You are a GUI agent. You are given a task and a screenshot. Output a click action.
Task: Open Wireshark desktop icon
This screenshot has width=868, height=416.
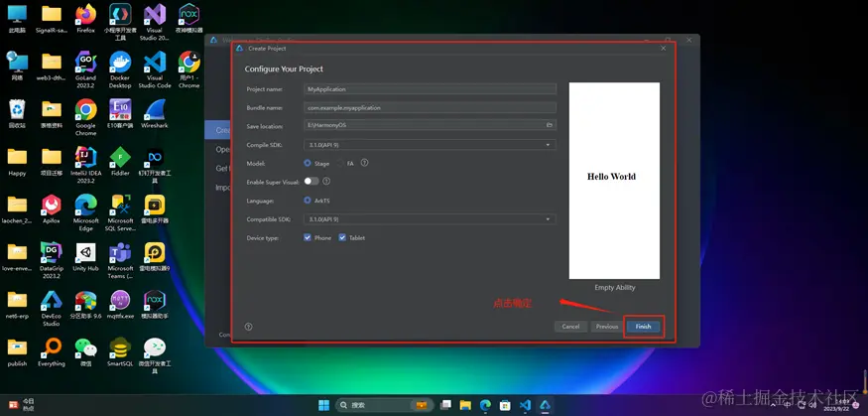pyautogui.click(x=155, y=113)
